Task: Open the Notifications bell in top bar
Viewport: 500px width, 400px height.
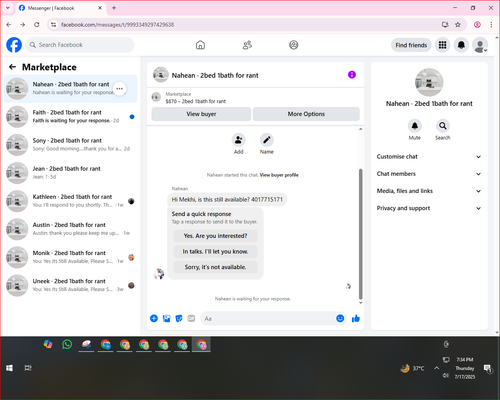Action: pyautogui.click(x=461, y=45)
